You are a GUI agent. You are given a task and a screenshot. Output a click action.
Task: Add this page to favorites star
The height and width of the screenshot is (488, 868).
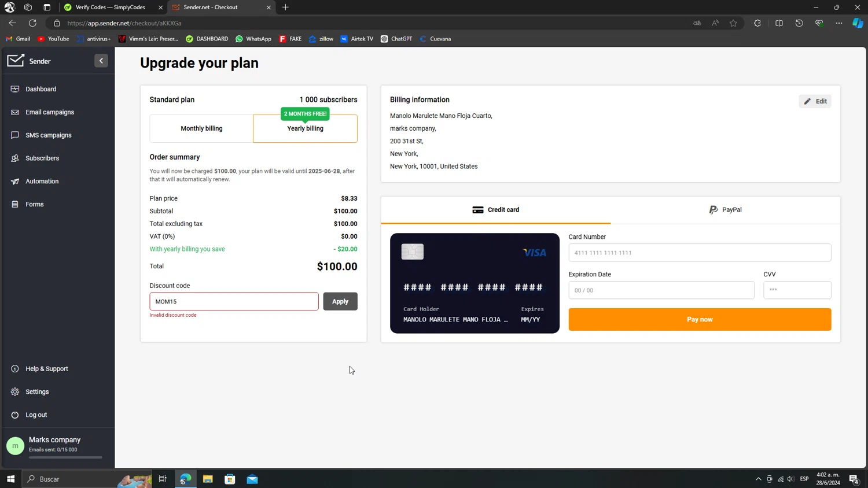pos(733,23)
